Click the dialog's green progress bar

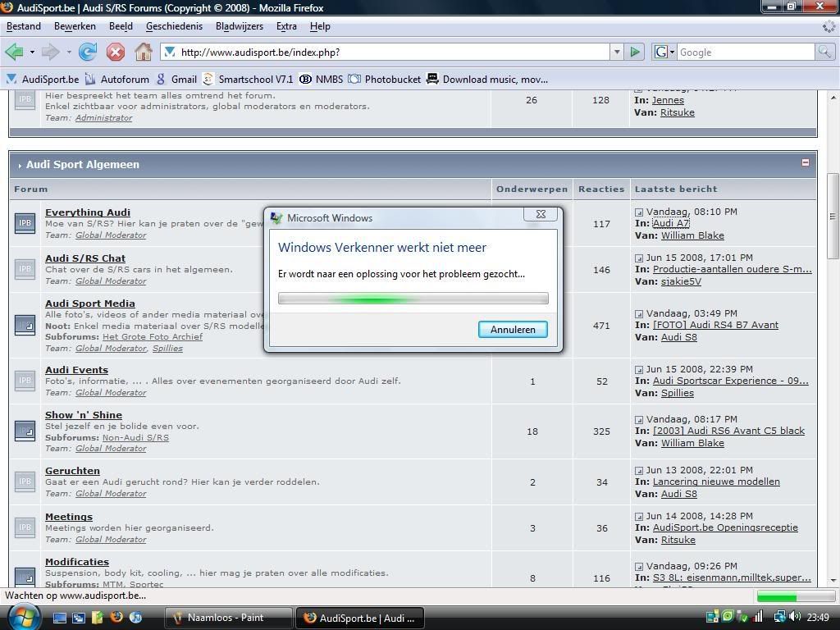click(x=413, y=299)
